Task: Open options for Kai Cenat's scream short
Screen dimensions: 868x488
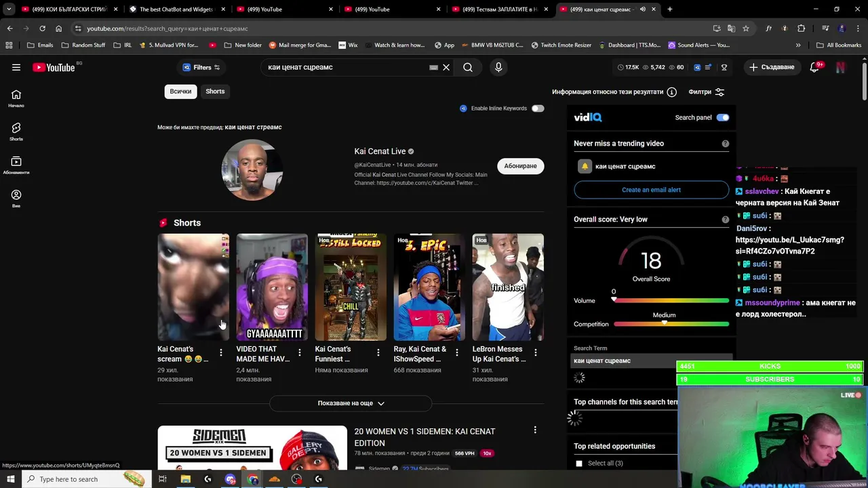Action: point(220,352)
